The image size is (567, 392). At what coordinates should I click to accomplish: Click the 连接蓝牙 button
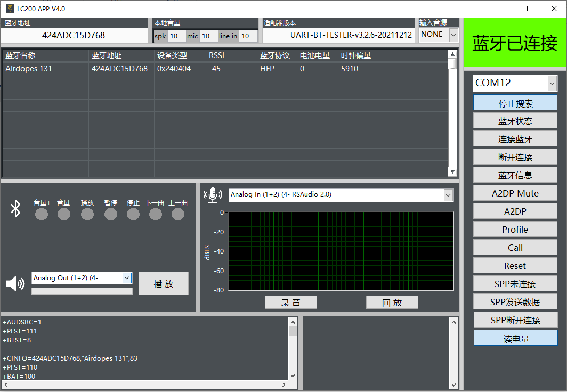(515, 139)
